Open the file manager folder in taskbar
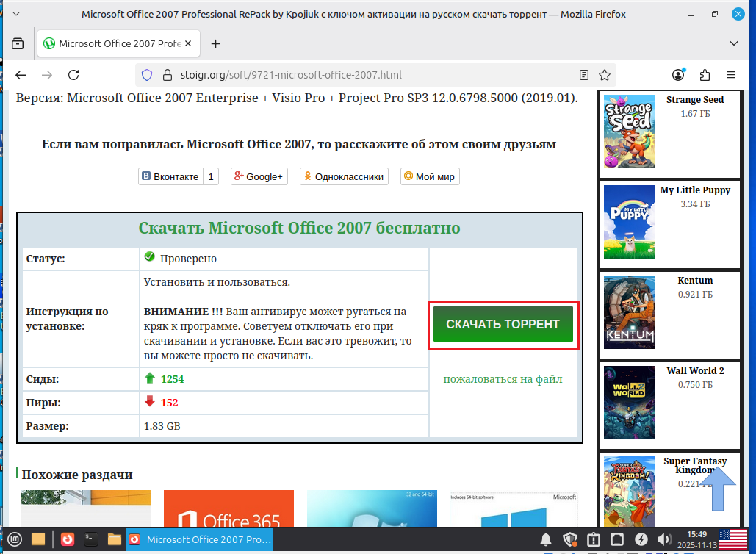 [x=115, y=539]
